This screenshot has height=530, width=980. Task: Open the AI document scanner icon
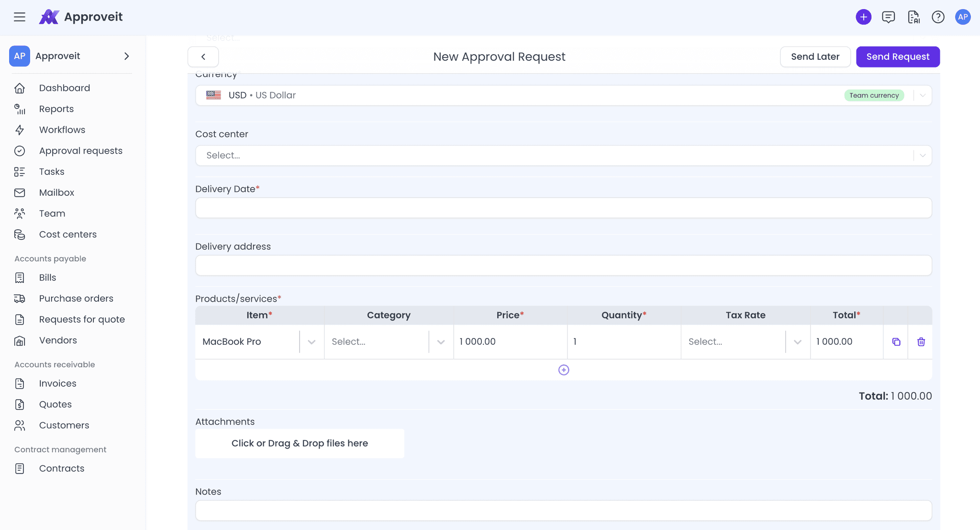[913, 17]
